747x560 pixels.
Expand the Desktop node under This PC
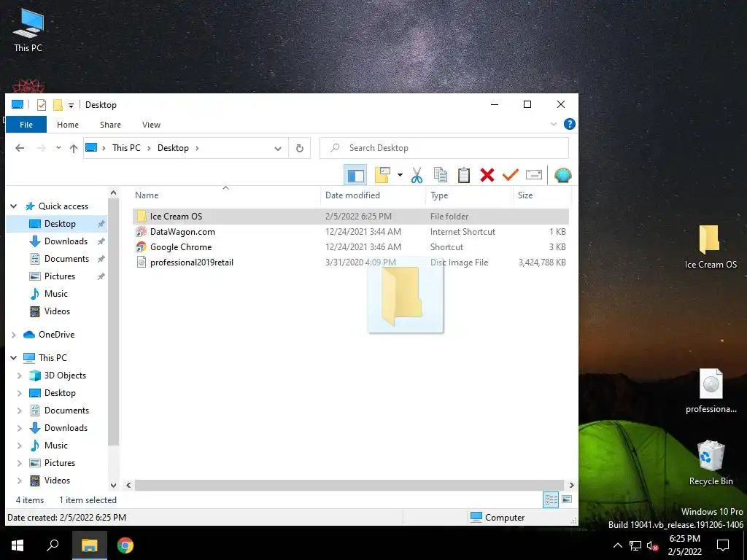20,393
